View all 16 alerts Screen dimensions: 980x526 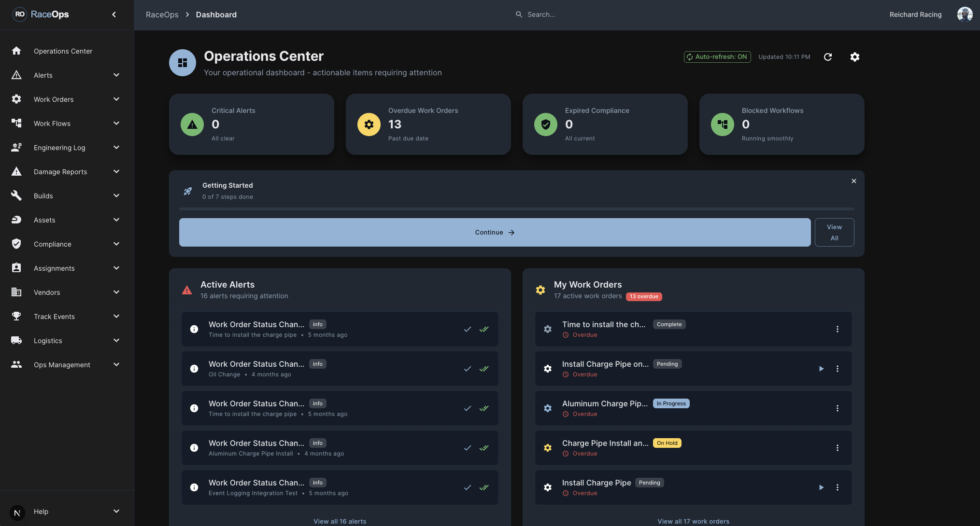340,521
